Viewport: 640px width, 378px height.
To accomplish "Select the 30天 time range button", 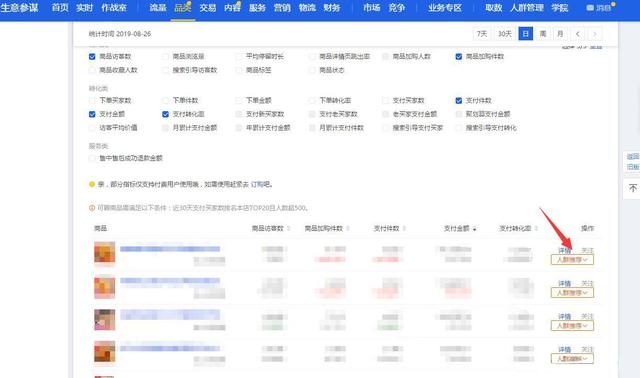I will pyautogui.click(x=504, y=34).
